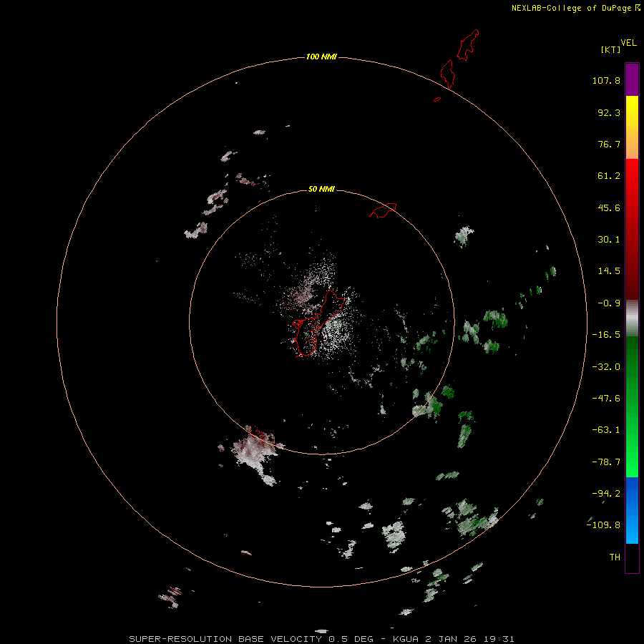Click the 50 NMI range ring label
Viewport: 644px width, 644px height.
tap(321, 189)
